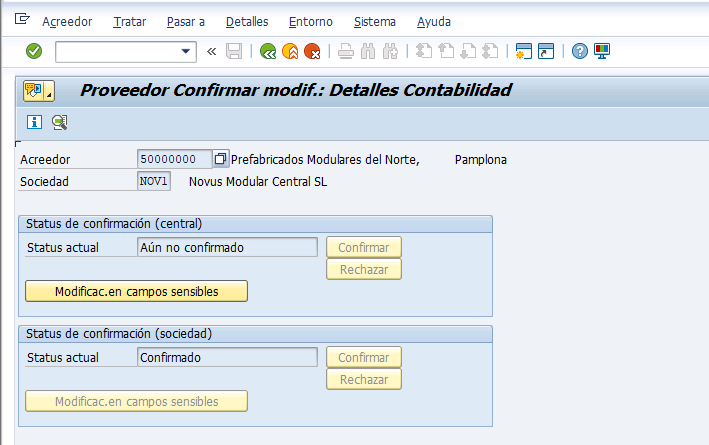Click the vendor name 'Prefabricados Modulares del Norte,'

pos(325,160)
